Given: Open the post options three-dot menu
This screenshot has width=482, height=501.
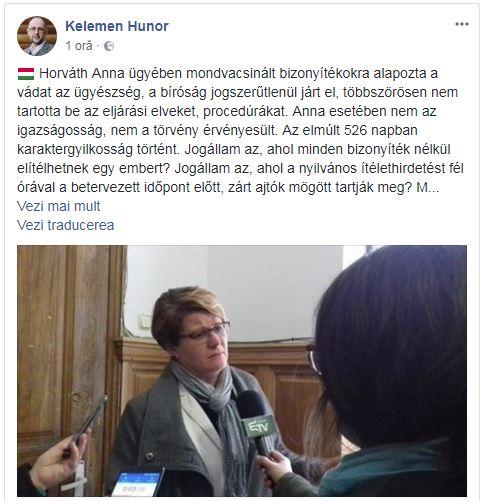Looking at the screenshot, I should (462, 24).
